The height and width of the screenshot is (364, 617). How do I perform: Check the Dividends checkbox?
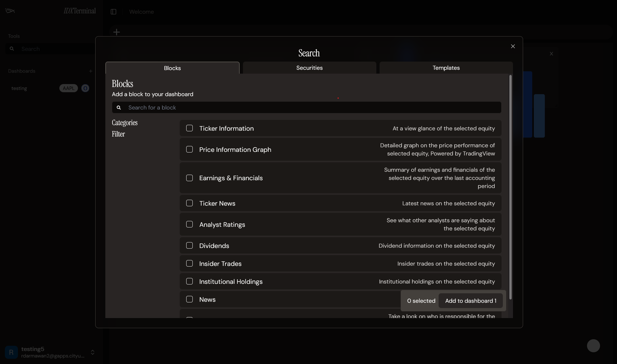(x=189, y=245)
